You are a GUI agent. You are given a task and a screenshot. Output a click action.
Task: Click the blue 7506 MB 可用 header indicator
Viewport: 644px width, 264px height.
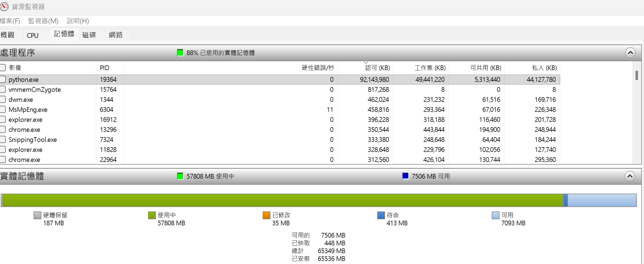coord(405,176)
